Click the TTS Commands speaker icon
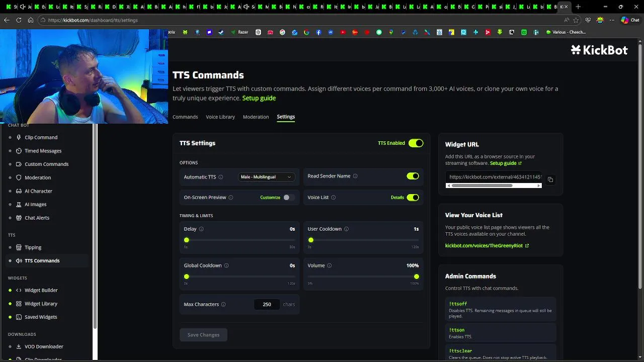The image size is (644, 362). pos(19,260)
